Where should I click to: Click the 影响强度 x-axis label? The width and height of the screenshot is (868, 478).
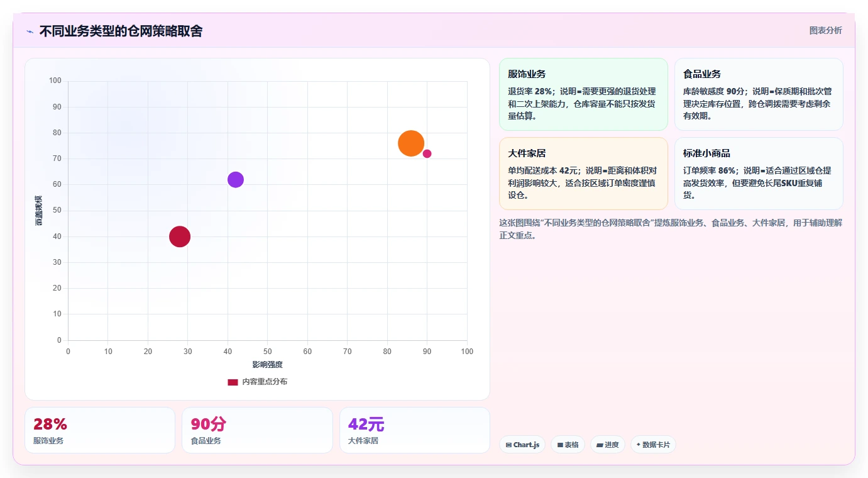point(267,364)
